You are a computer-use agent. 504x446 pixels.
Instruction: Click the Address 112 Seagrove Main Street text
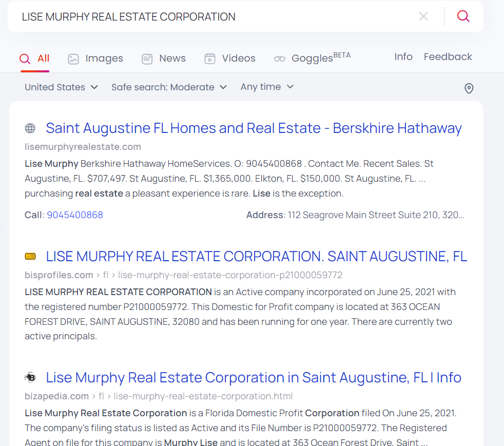click(x=355, y=215)
